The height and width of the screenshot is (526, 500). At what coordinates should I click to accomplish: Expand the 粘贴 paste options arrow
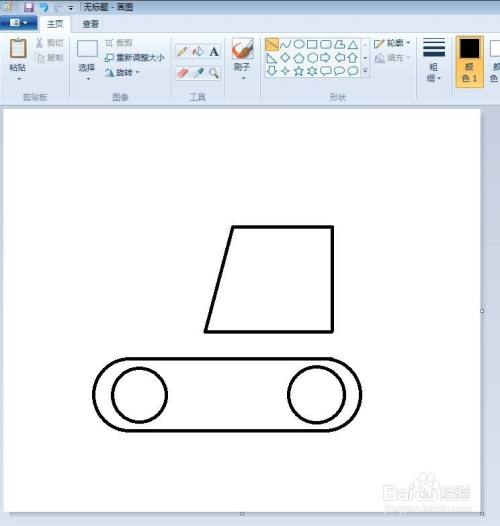coord(19,79)
